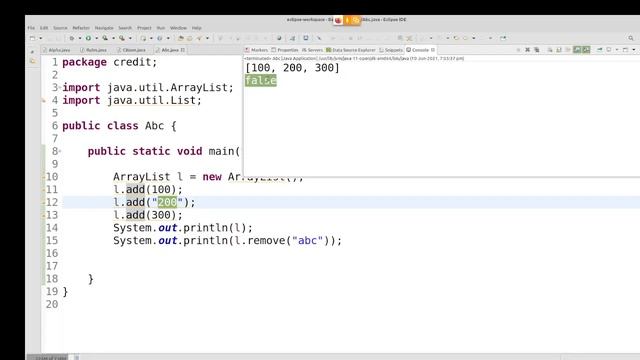Viewport: 640px width, 360px height.
Task: Open the Properties view tab
Action: [285, 50]
